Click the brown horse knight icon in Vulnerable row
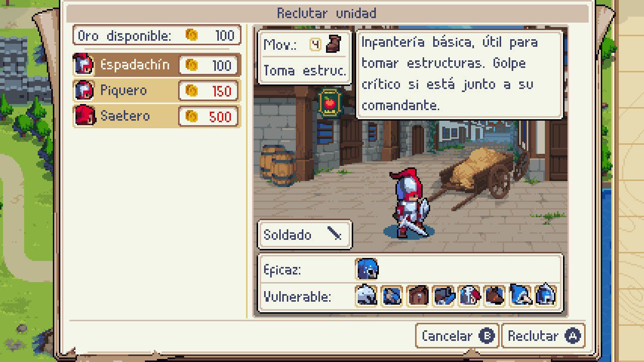644x362 pixels. pyautogui.click(x=495, y=296)
